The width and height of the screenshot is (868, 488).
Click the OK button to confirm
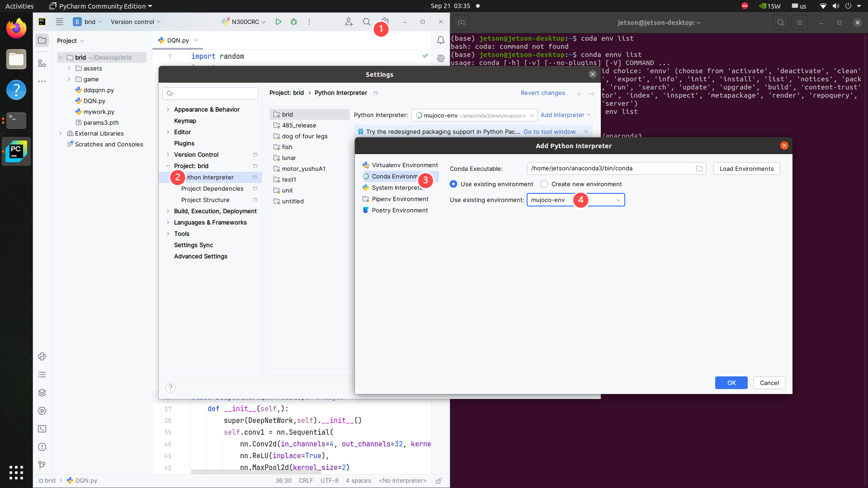[731, 383]
